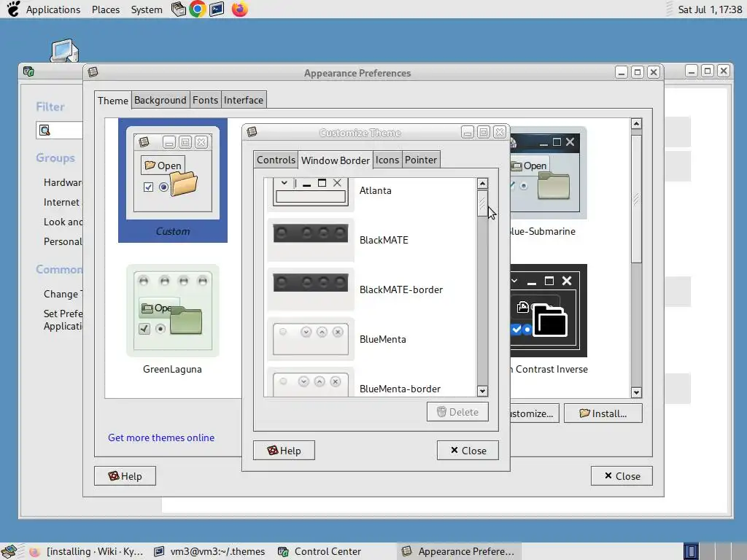Switch to Appearance Preferences taskbar item
The height and width of the screenshot is (560, 747).
457,551
